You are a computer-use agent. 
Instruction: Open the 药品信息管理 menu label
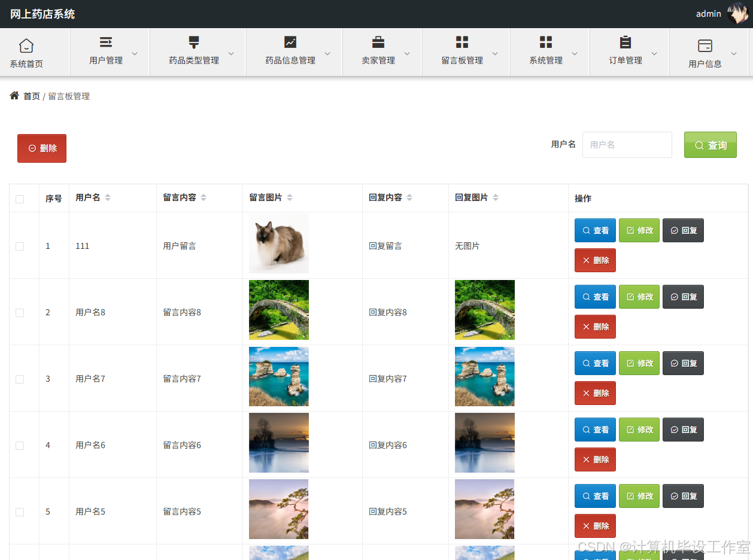coord(290,60)
